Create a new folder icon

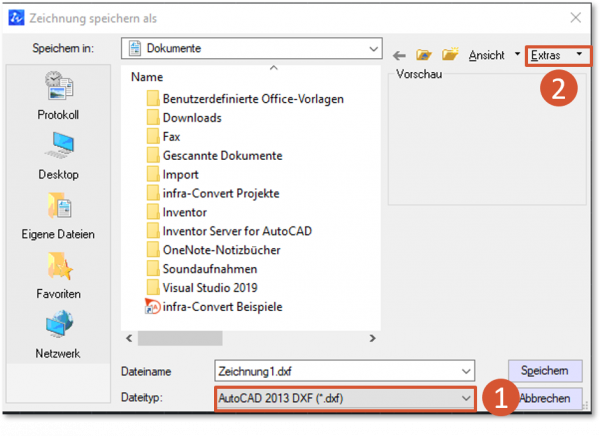[450, 54]
